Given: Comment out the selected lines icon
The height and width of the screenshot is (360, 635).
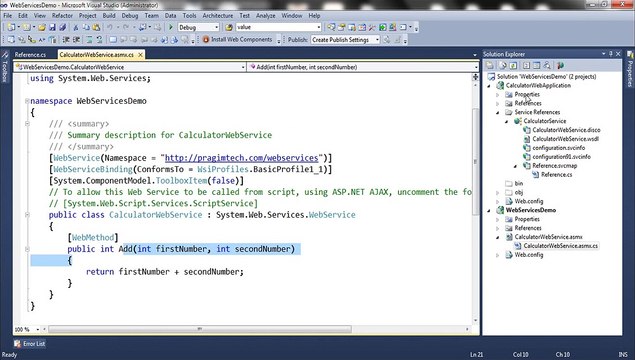Looking at the screenshot, I should click(89, 40).
